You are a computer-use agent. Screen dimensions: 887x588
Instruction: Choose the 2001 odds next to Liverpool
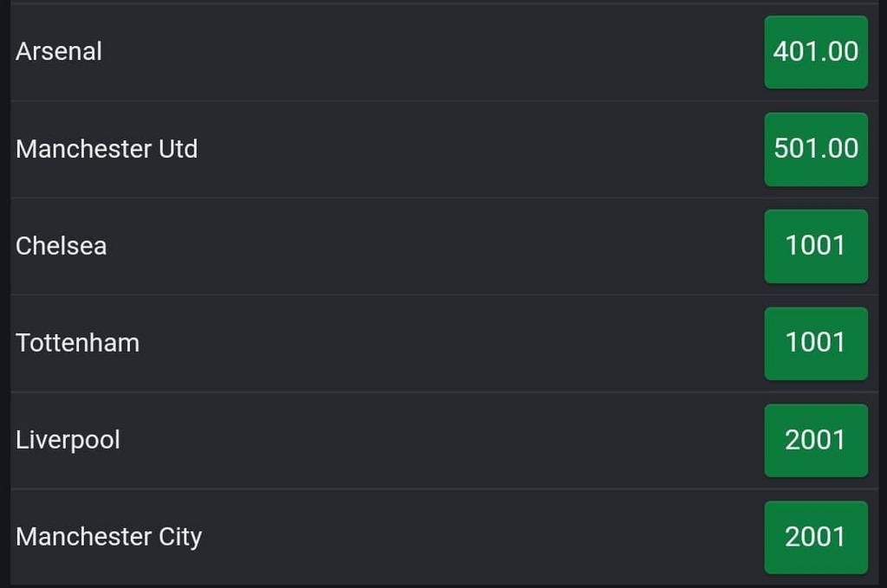[x=815, y=440]
